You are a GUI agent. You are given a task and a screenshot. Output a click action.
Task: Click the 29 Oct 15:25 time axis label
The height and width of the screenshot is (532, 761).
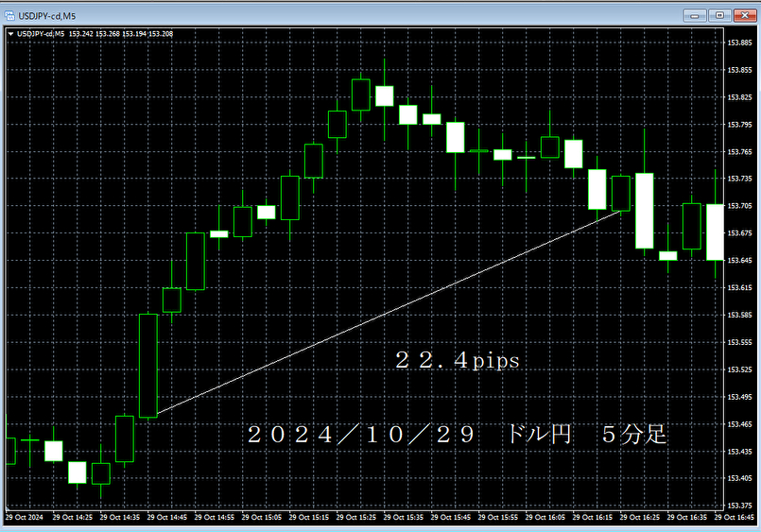click(x=355, y=517)
